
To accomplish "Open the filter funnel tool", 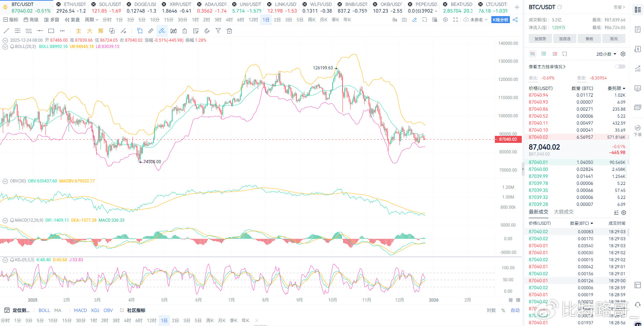I will pyautogui.click(x=218, y=31).
